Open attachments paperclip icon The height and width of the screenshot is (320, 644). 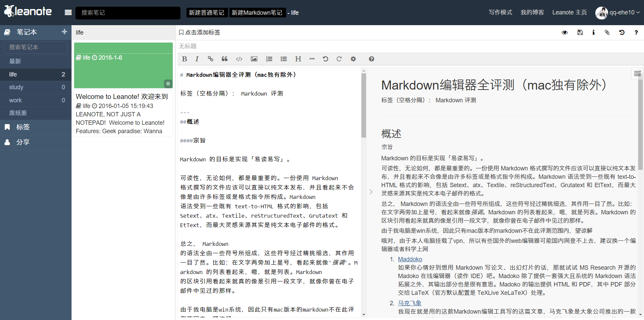[x=607, y=33]
